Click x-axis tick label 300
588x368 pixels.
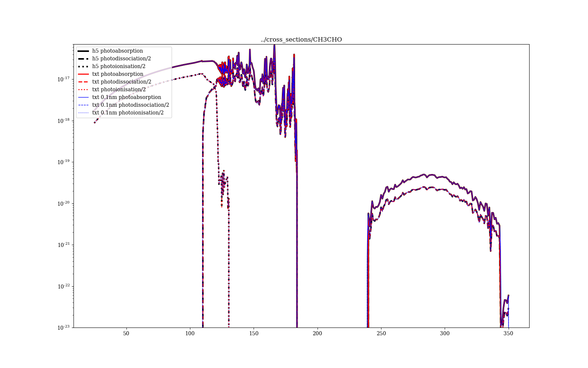[x=445, y=333]
